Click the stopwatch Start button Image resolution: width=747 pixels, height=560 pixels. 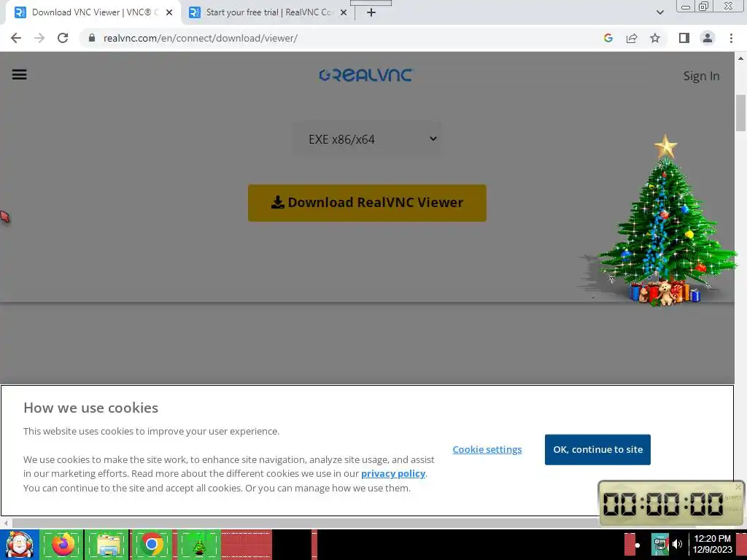coord(732,497)
